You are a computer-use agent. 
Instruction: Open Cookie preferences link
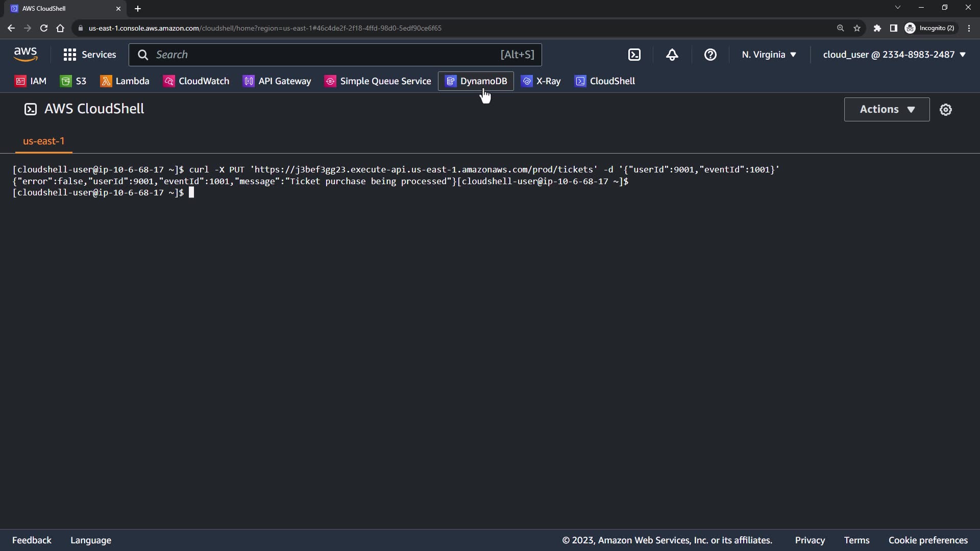coord(927,540)
